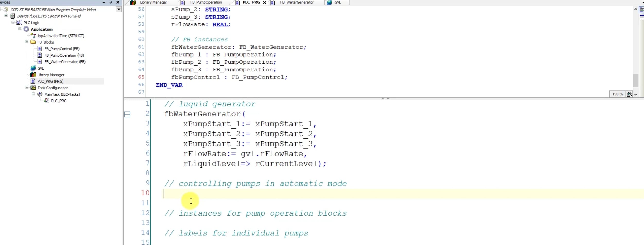Click comment '// luquid generator'
Image resolution: width=644 pixels, height=245 pixels.
click(x=210, y=104)
